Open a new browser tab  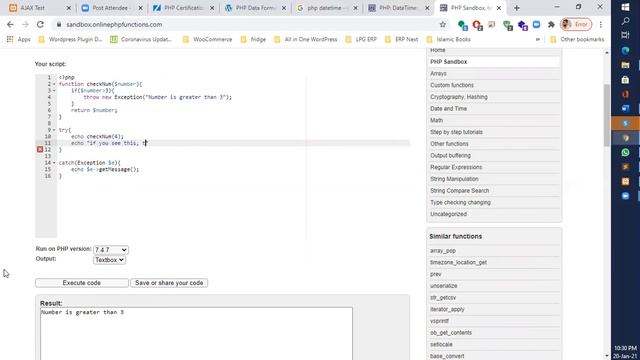516,8
